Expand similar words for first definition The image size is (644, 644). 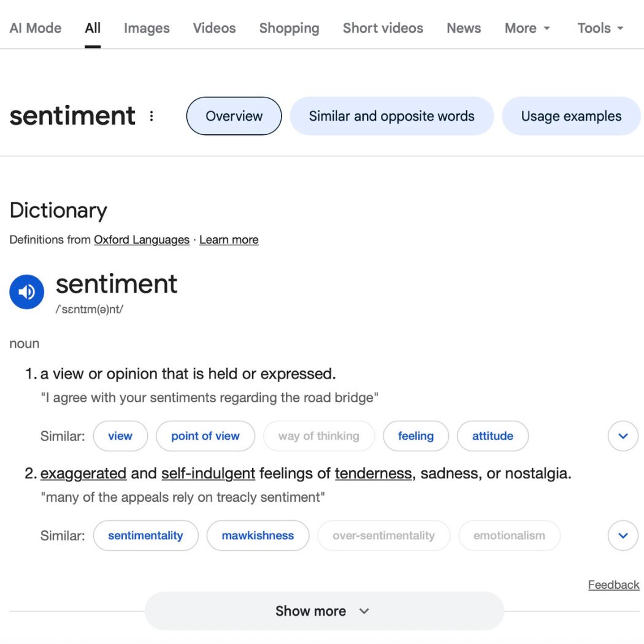[x=623, y=436]
